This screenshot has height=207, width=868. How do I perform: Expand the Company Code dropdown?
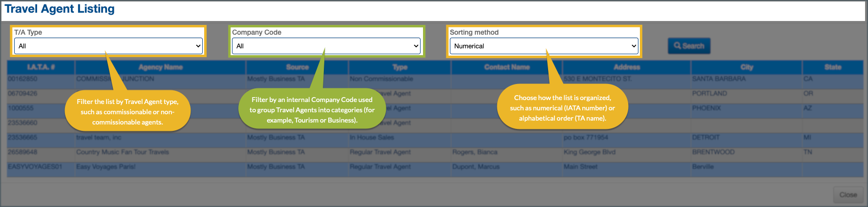pos(326,46)
